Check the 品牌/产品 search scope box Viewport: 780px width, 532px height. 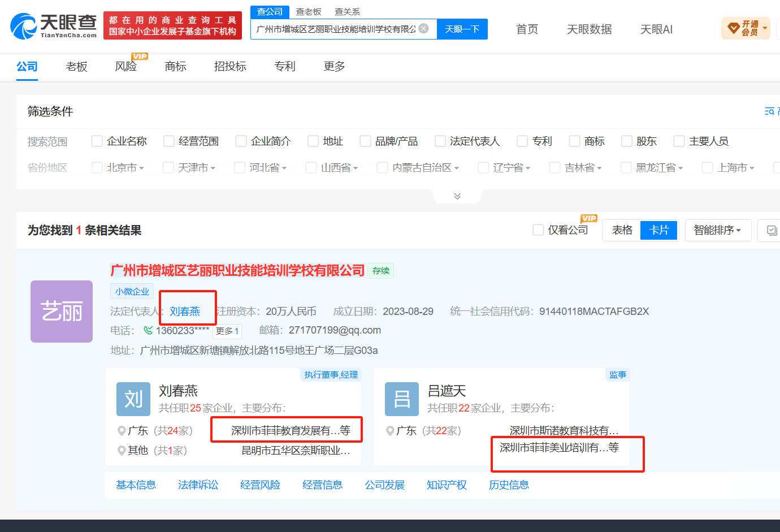pyautogui.click(x=365, y=141)
